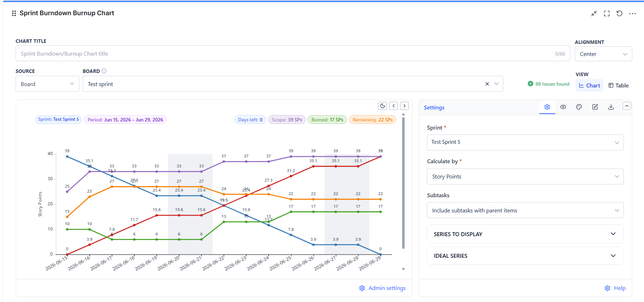This screenshot has height=302, width=644.
Task: Open the Settings gear tab
Action: [x=547, y=107]
